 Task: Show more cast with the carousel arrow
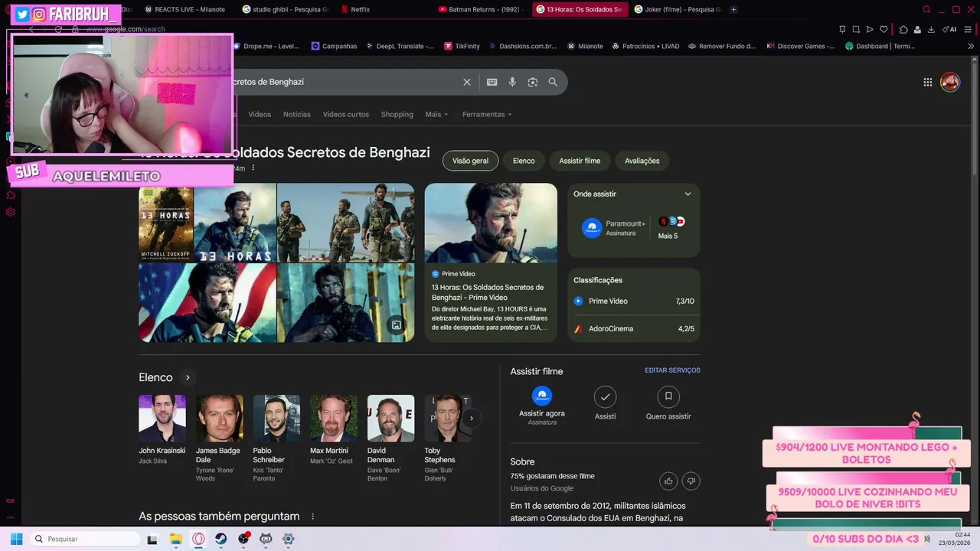[x=472, y=418]
